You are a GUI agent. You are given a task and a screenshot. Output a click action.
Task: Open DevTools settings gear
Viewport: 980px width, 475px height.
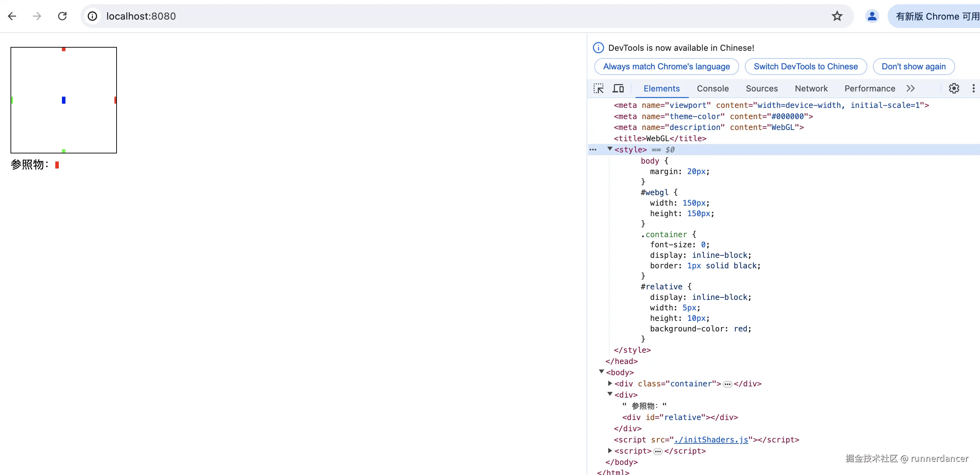(954, 89)
